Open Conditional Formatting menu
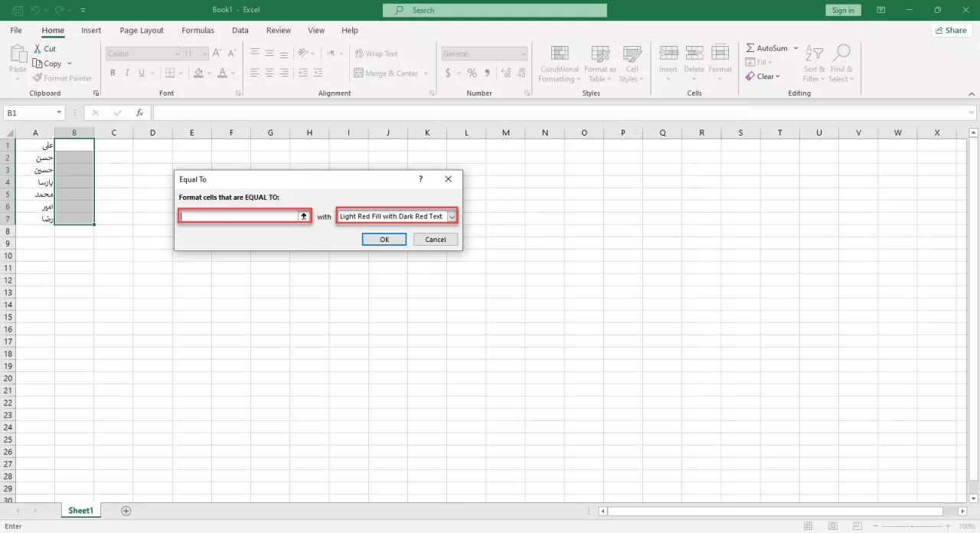Screen dimensions: 980x533 (x=559, y=64)
